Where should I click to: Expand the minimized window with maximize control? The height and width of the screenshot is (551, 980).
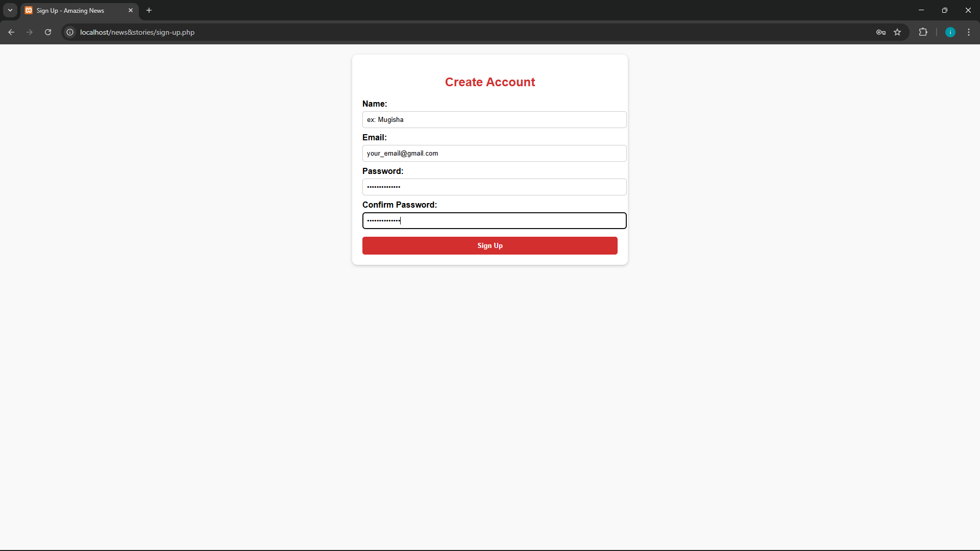point(945,10)
